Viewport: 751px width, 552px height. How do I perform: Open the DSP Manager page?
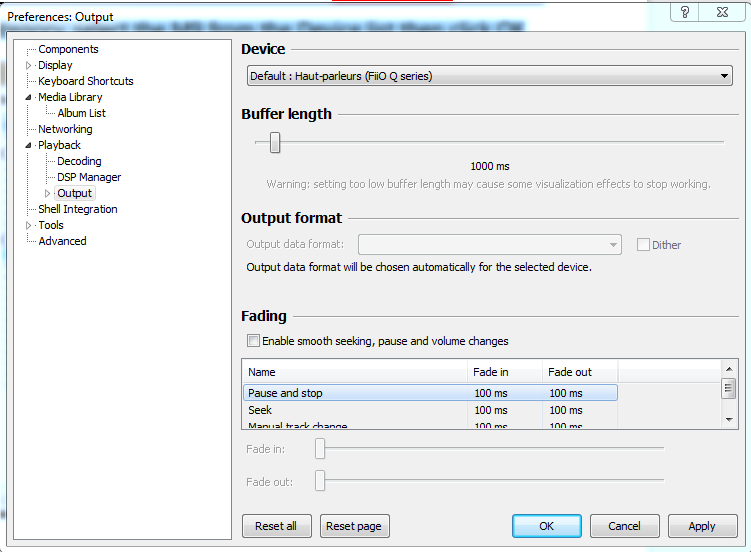pos(89,177)
